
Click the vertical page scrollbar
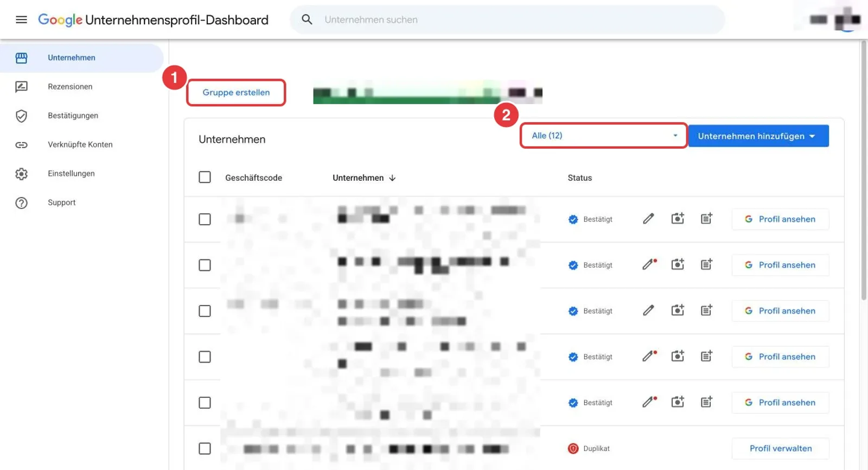tap(864, 170)
